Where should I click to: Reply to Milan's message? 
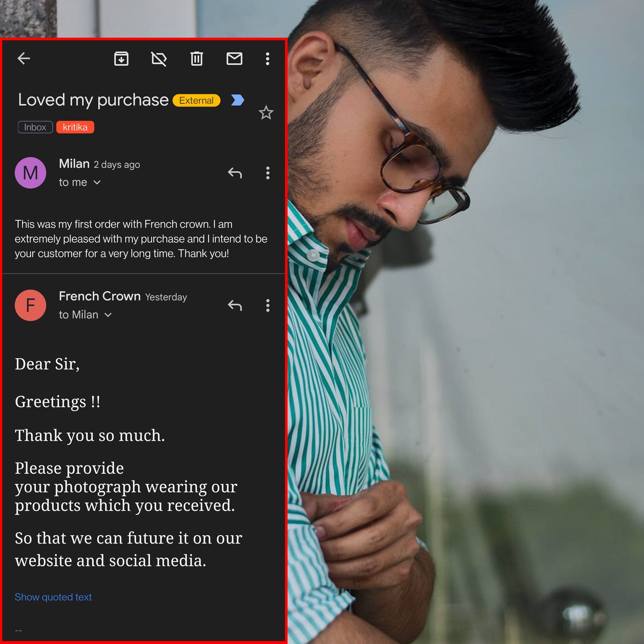tap(235, 173)
